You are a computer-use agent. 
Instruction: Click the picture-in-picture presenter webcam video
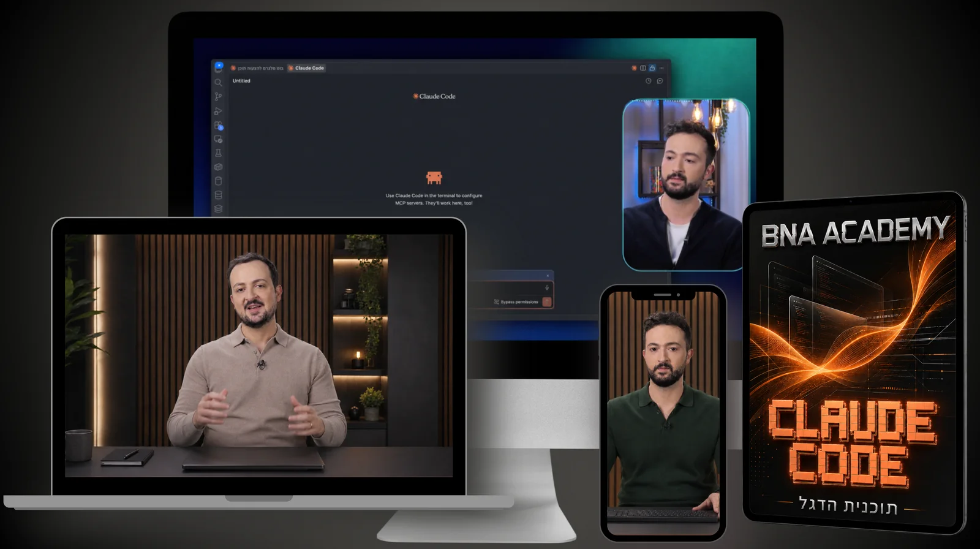[x=686, y=184]
